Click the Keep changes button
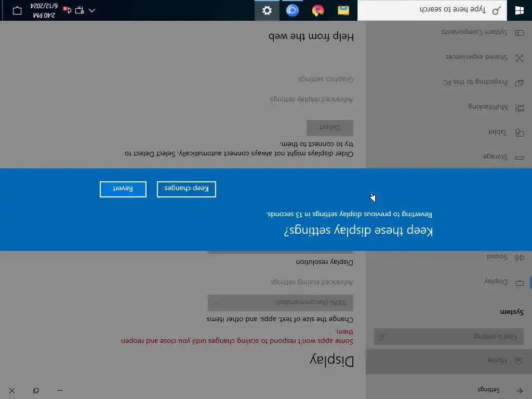Image resolution: width=532 pixels, height=399 pixels. pos(187,189)
